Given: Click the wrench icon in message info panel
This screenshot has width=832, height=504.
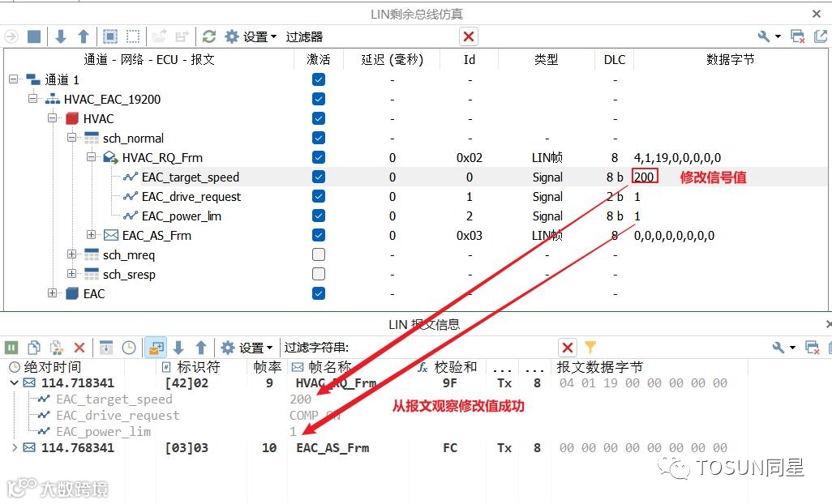Looking at the screenshot, I should (x=778, y=348).
